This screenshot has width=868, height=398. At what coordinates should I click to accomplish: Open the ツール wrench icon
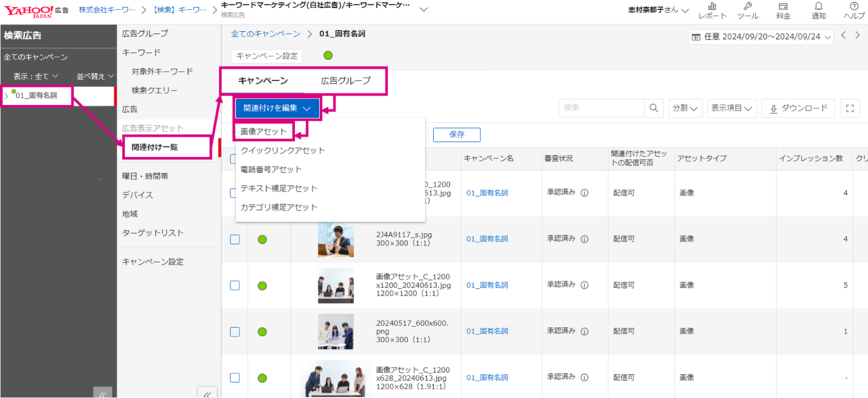point(748,7)
